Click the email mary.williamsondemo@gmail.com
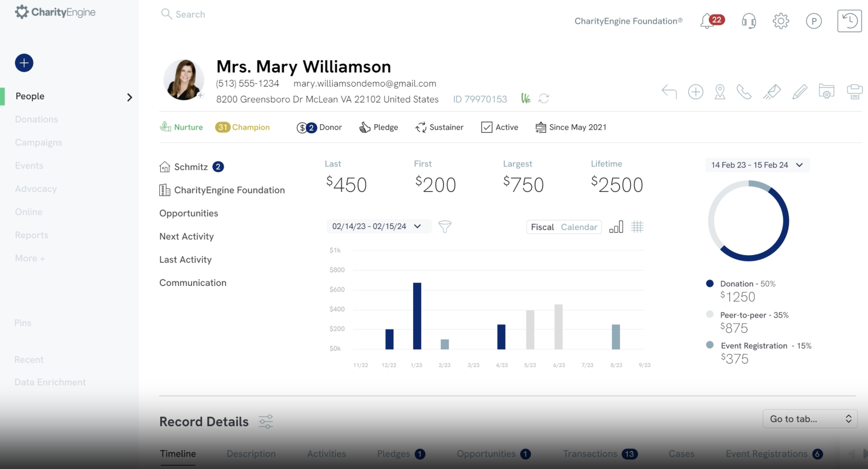The width and height of the screenshot is (868, 469). coord(365,84)
